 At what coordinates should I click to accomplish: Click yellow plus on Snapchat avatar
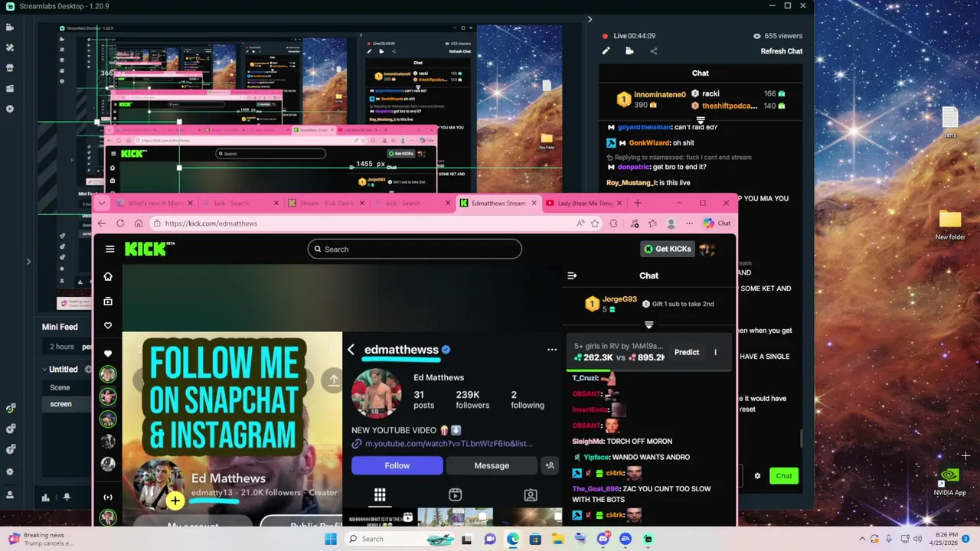coord(175,501)
